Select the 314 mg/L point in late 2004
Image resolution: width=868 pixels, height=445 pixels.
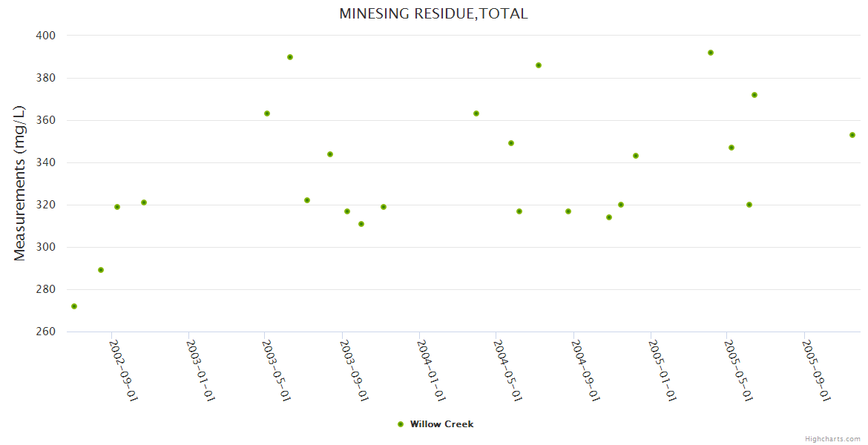point(609,217)
